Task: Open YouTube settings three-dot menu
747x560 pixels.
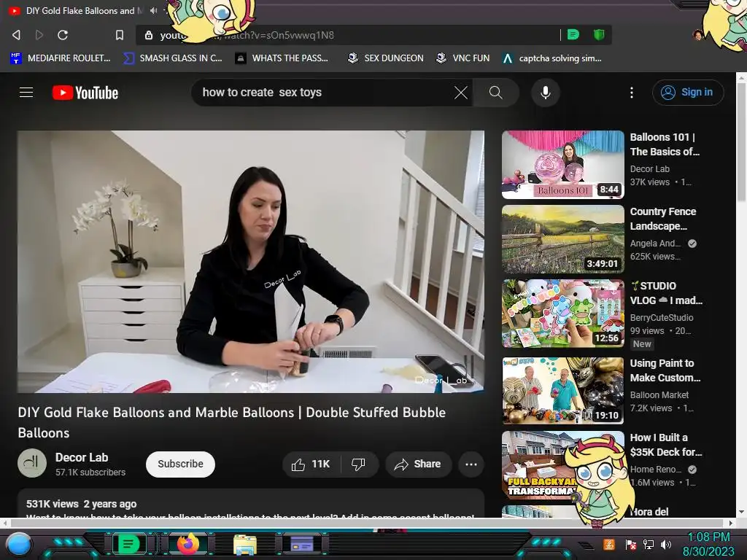Action: point(632,93)
